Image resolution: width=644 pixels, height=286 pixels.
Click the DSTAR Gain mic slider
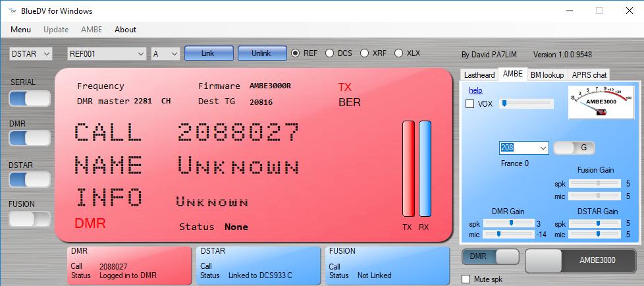tap(595, 235)
